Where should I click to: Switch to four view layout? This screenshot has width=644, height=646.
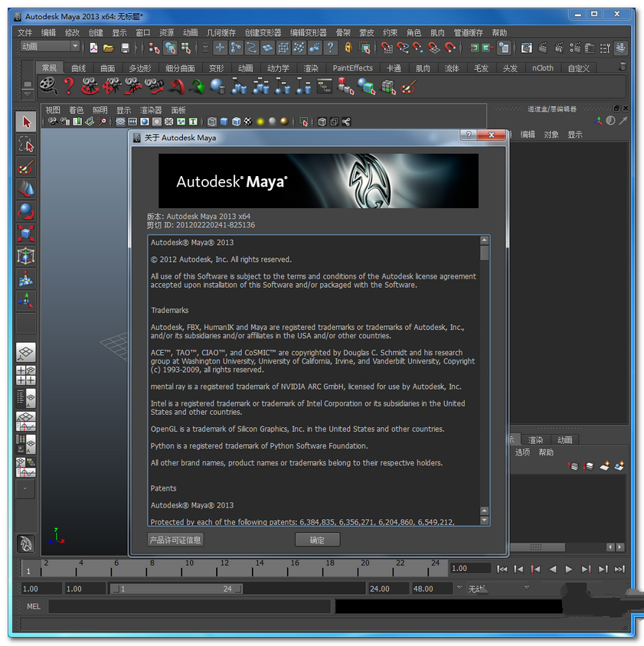[x=26, y=375]
